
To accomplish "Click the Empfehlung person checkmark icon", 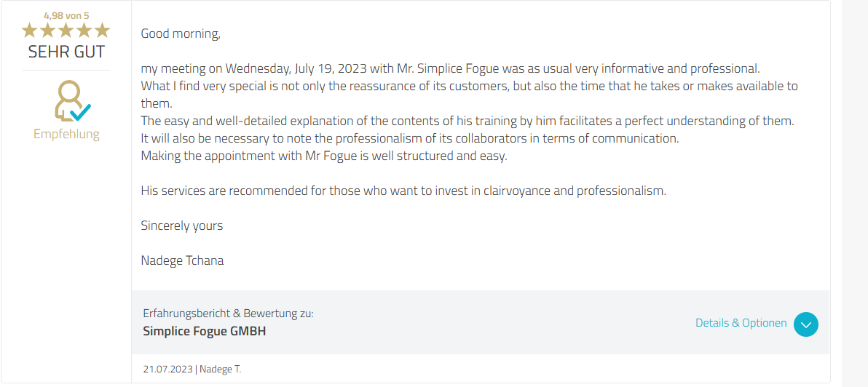I will (x=71, y=100).
